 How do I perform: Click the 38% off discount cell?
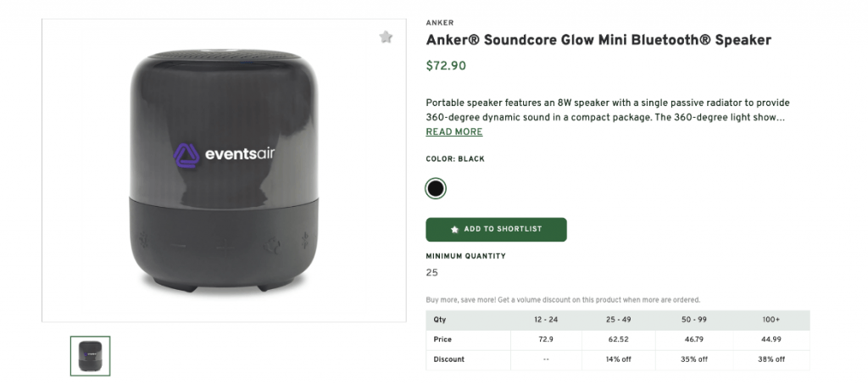[771, 359]
